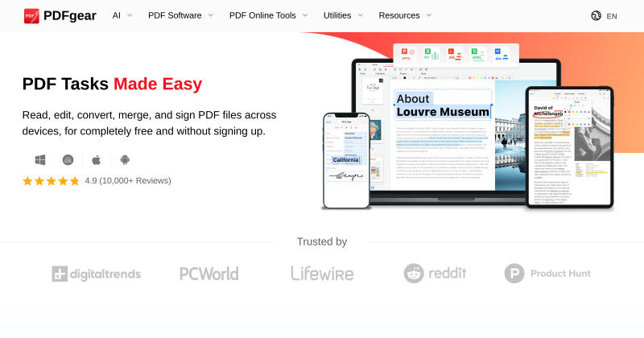Open the AI menu
The image size is (644, 338).
click(x=117, y=15)
